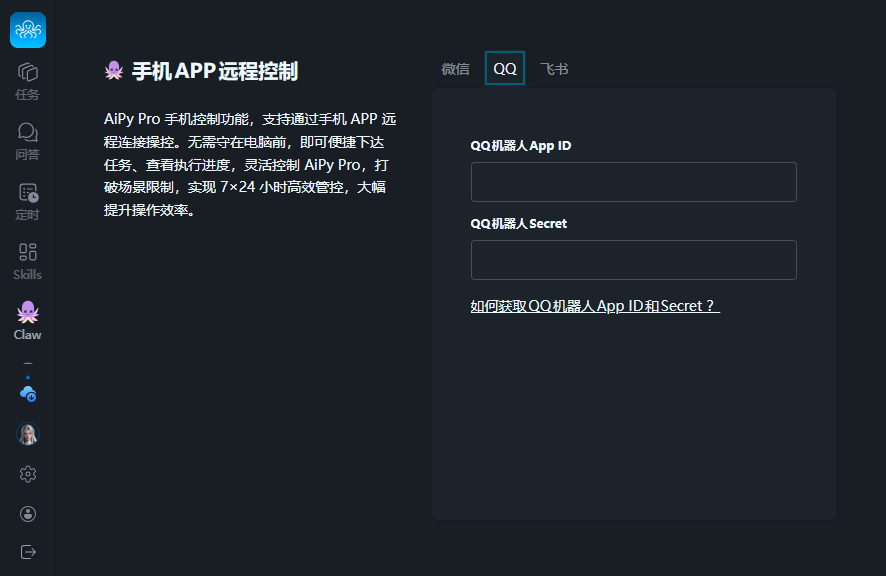Image resolution: width=886 pixels, height=576 pixels.
Task: Click the logout exit icon
Action: (x=28, y=552)
